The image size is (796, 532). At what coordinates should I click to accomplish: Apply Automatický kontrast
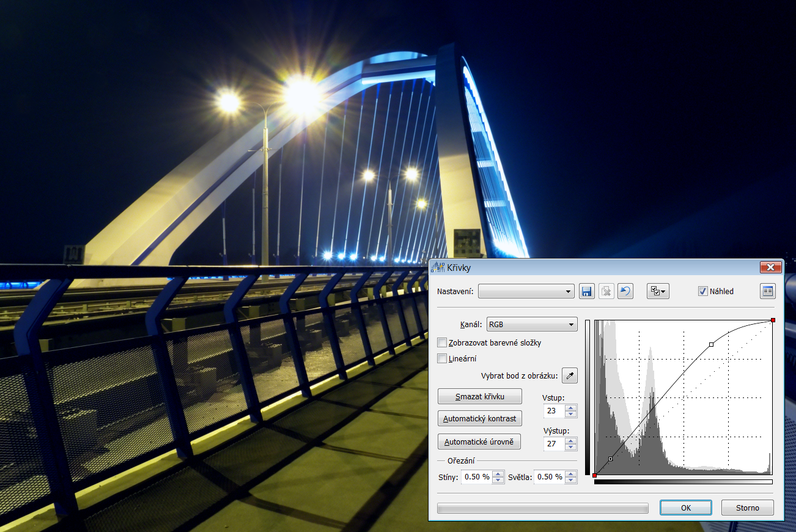pos(480,419)
